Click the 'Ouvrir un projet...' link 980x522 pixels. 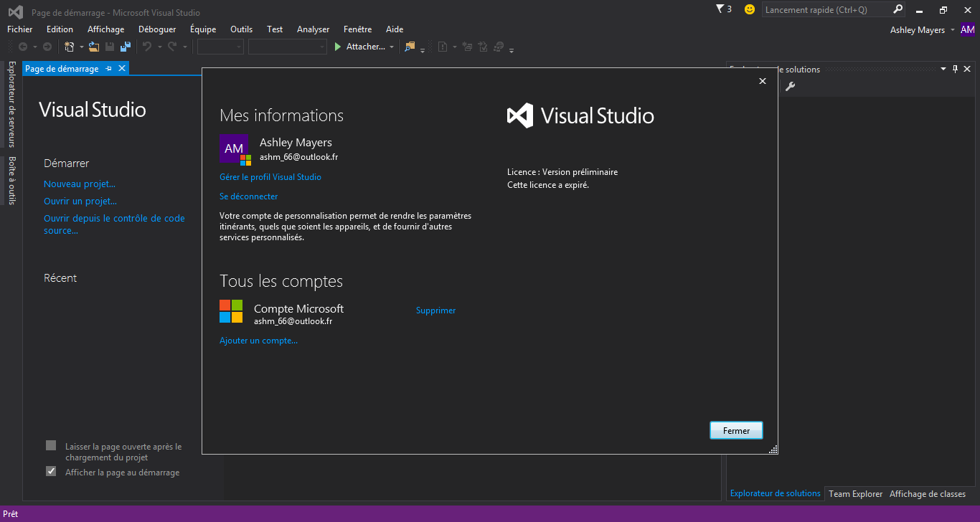click(80, 201)
